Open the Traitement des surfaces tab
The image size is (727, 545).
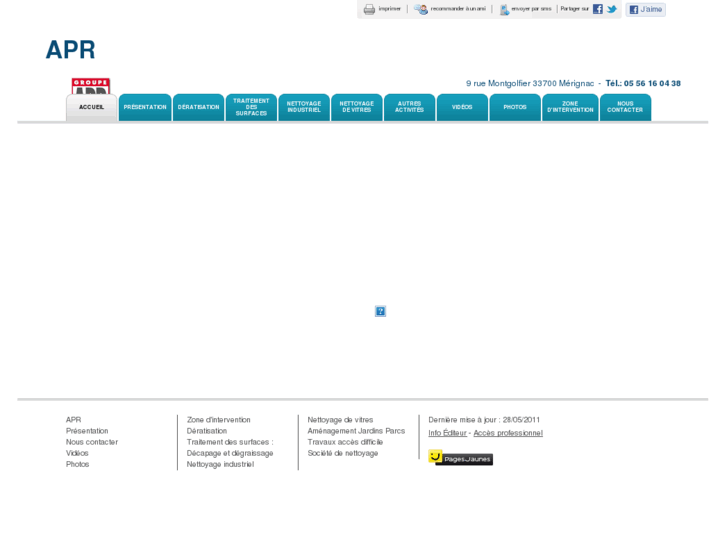(251, 107)
